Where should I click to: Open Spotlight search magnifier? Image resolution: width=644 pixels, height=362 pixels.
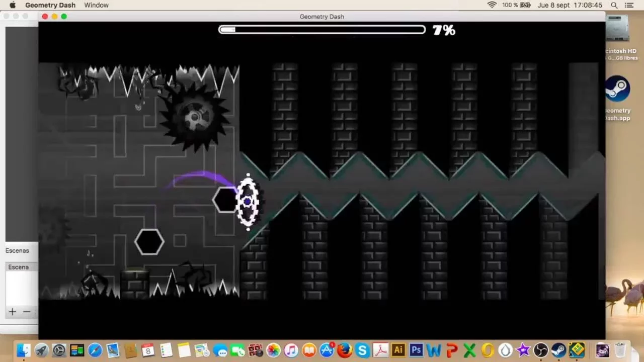coord(614,5)
